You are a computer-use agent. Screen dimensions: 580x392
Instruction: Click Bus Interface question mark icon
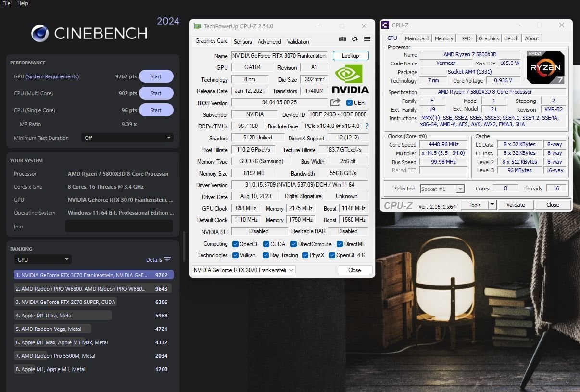367,126
